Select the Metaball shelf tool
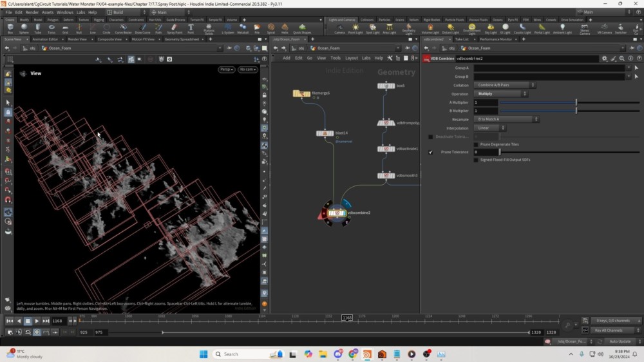Viewport: 644px width, 362px height. pos(243,28)
